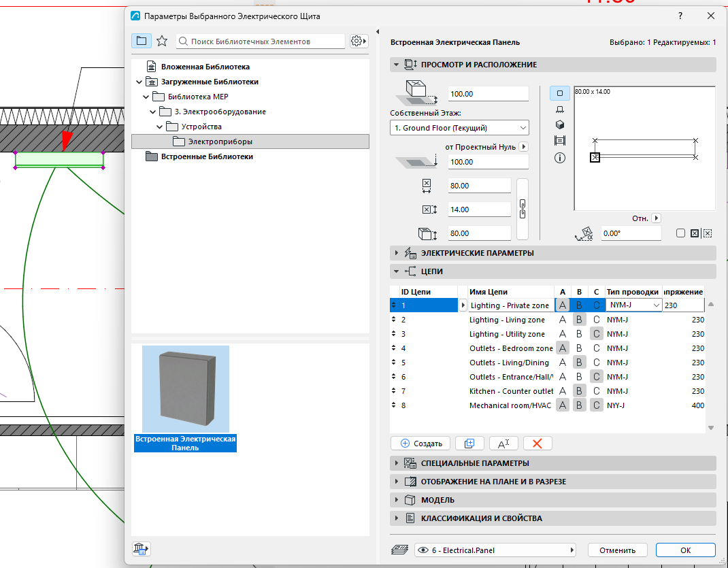Duplicate the selected circuit

(469, 443)
